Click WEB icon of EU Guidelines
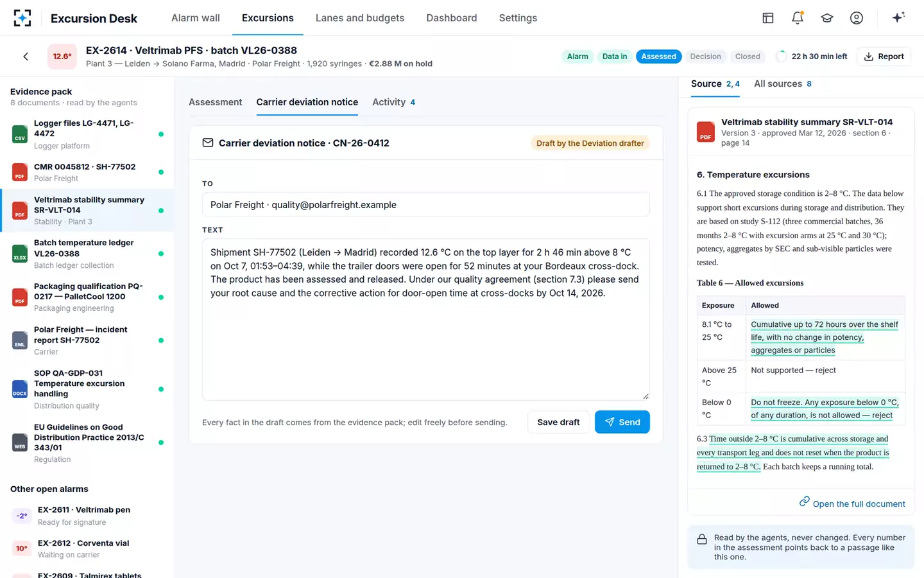924x578 pixels. pyautogui.click(x=20, y=442)
